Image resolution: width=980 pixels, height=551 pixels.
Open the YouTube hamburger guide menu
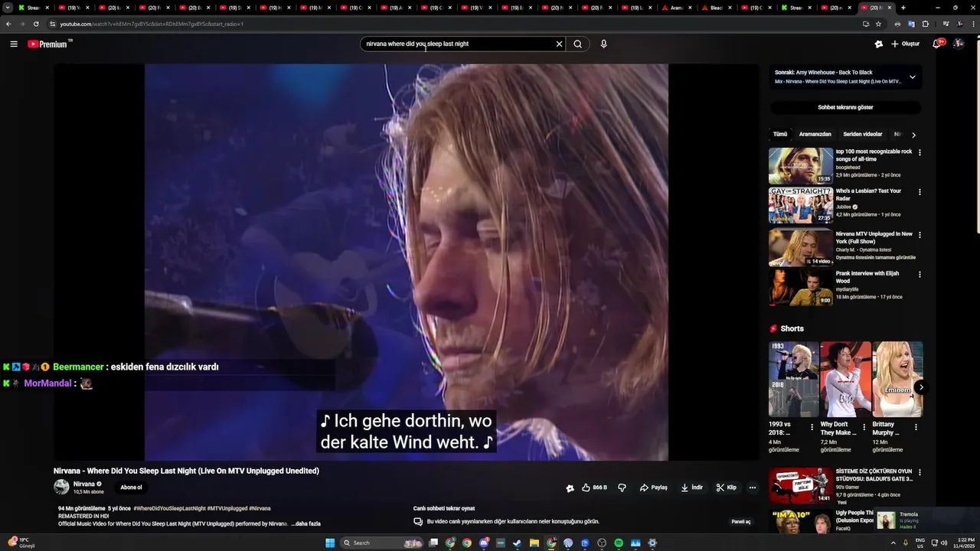pos(14,44)
